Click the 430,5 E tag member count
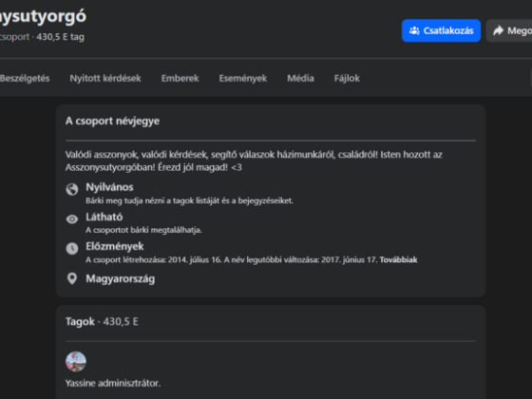Image resolution: width=532 pixels, height=399 pixels. pos(60,37)
